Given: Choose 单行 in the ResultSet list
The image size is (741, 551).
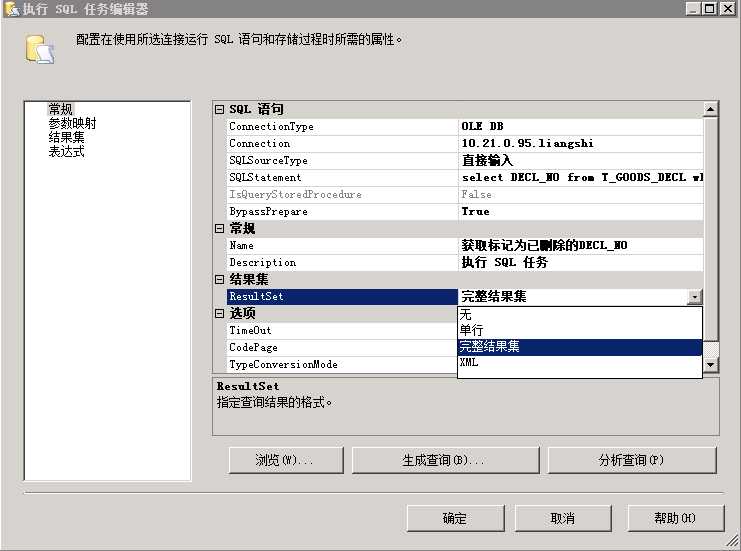Looking at the screenshot, I should click(x=580, y=330).
